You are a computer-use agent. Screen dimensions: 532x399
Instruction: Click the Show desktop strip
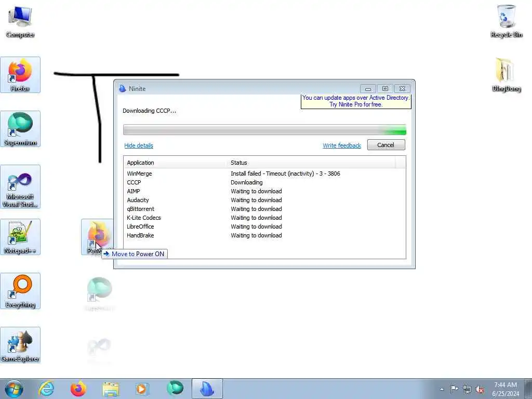click(x=529, y=389)
